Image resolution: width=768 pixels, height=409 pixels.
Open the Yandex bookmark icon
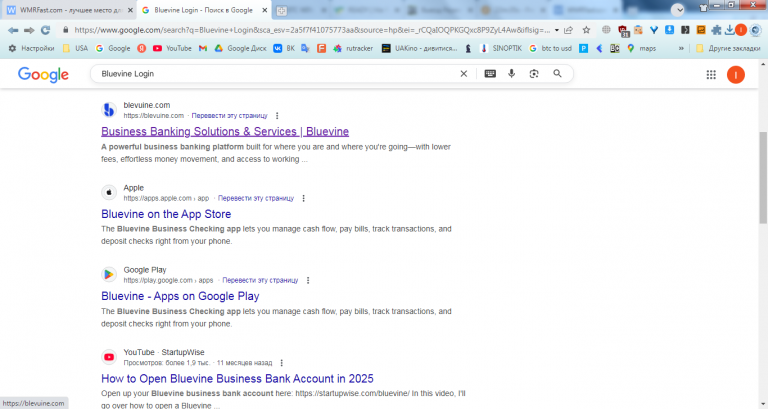142,48
